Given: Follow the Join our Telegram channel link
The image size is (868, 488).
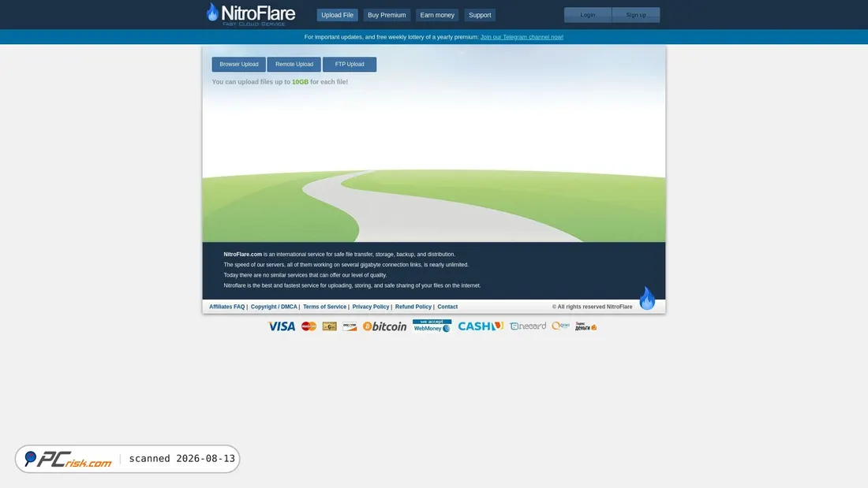Looking at the screenshot, I should click(x=522, y=37).
